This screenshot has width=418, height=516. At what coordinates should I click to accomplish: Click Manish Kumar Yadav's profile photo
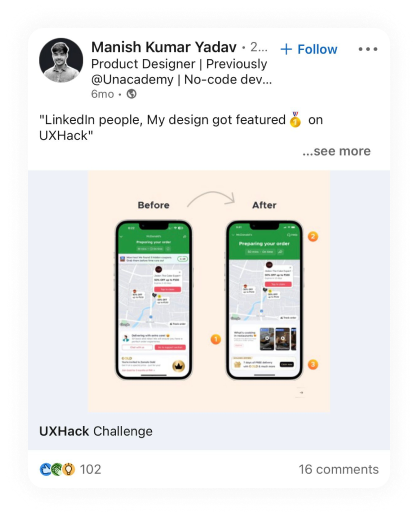coord(61,60)
